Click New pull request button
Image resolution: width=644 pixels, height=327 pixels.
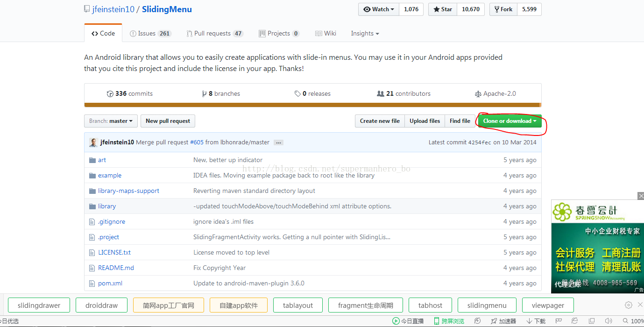pos(168,121)
